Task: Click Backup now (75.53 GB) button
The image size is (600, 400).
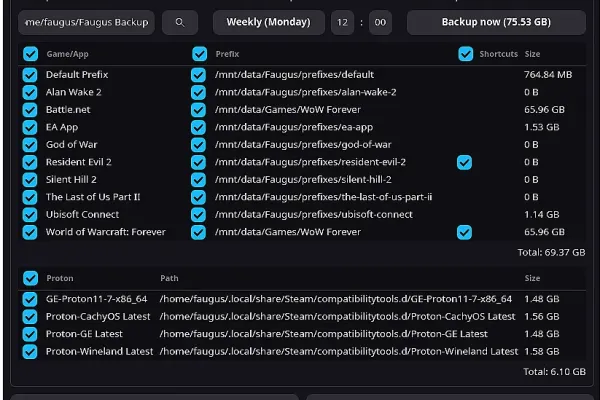Action: click(x=496, y=23)
